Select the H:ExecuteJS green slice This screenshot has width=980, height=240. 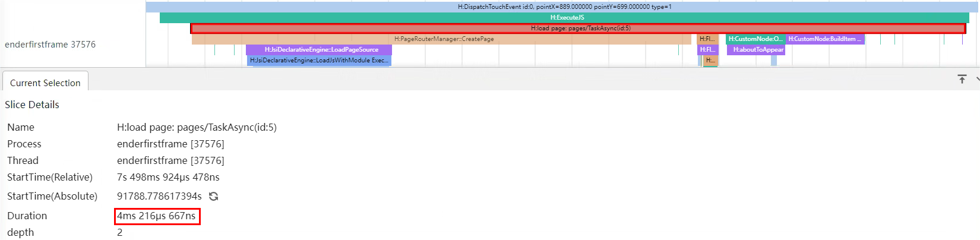pos(567,18)
